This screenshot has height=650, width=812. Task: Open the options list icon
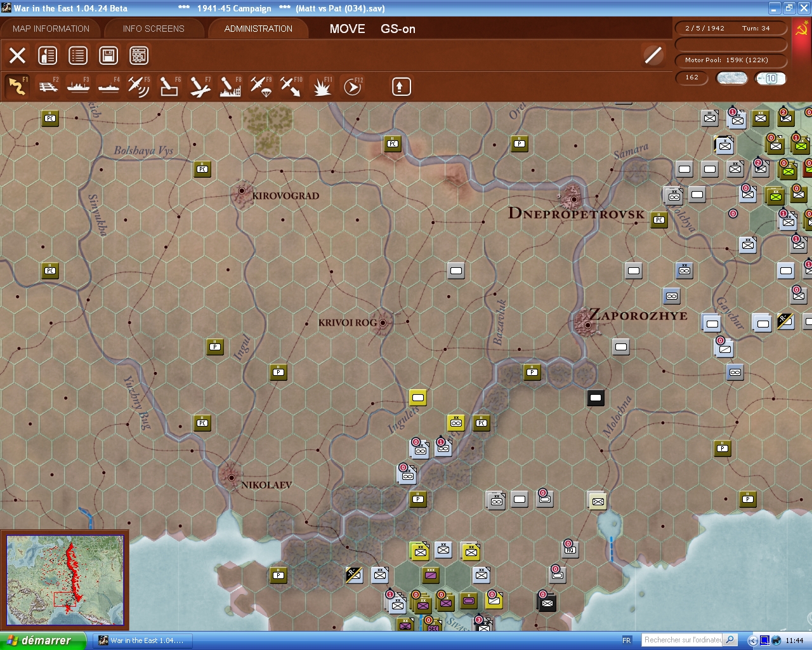pos(78,55)
